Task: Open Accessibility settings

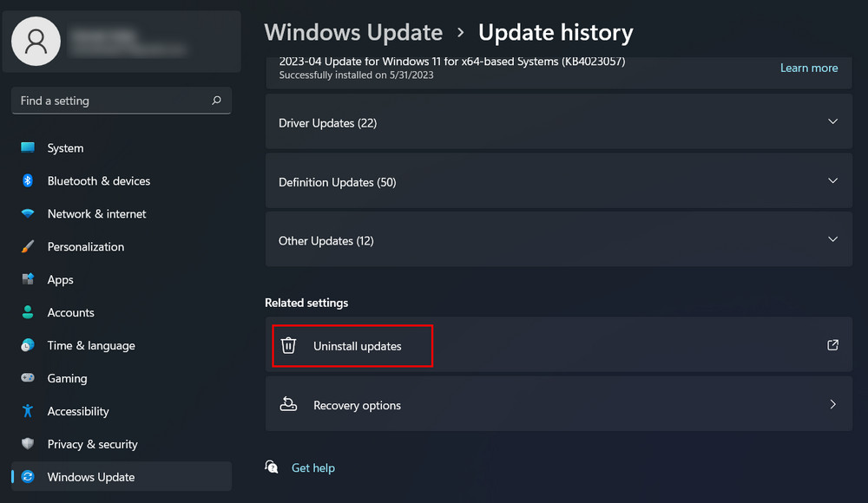Action: click(x=122, y=411)
